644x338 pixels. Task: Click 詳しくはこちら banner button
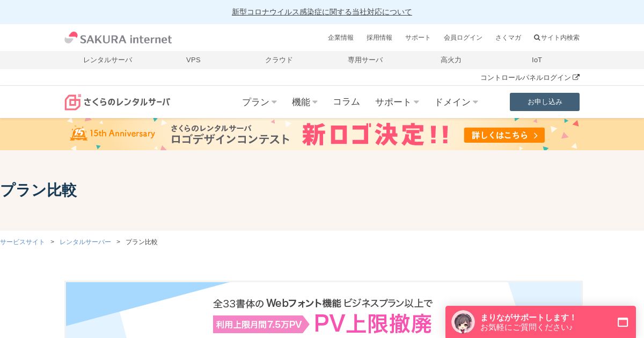tap(504, 135)
